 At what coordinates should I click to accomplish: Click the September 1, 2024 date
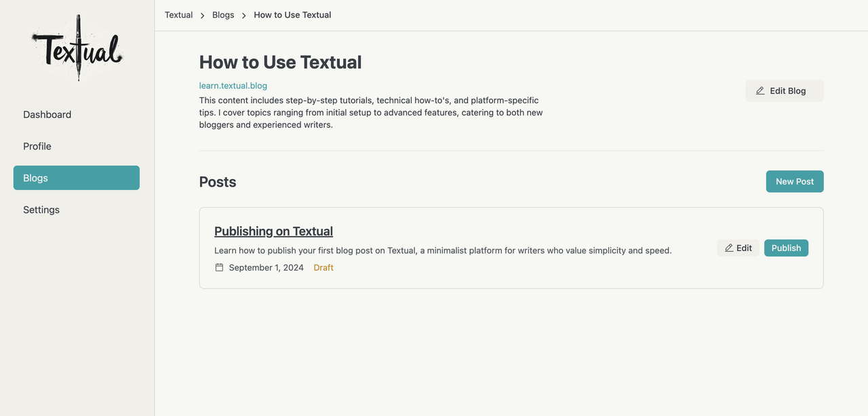(267, 267)
